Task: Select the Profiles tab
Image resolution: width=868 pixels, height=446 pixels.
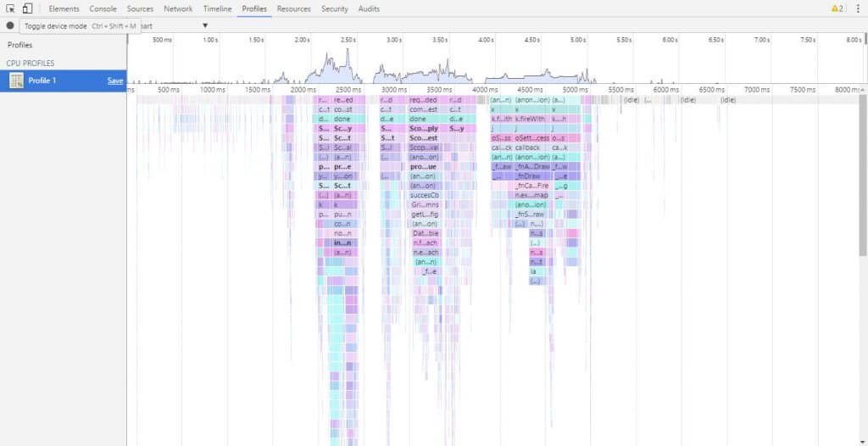Action: pos(254,8)
